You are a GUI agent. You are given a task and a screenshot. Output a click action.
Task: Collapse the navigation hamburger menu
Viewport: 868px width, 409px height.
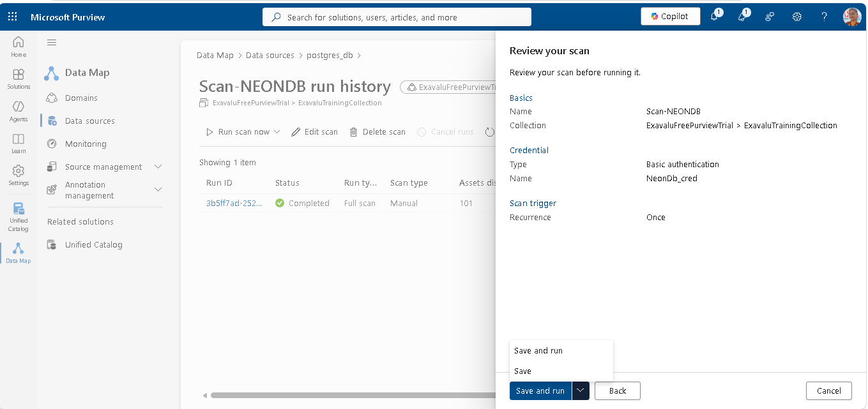coord(52,42)
